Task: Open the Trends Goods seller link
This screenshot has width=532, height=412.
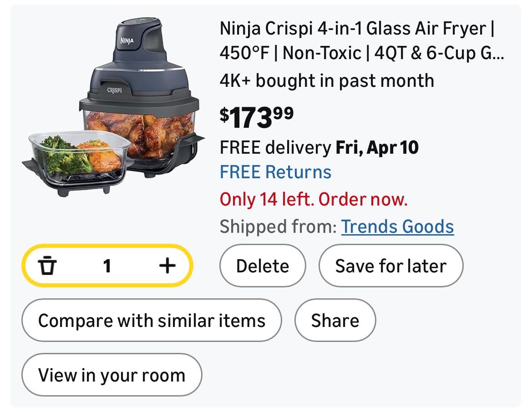Action: pos(397,226)
